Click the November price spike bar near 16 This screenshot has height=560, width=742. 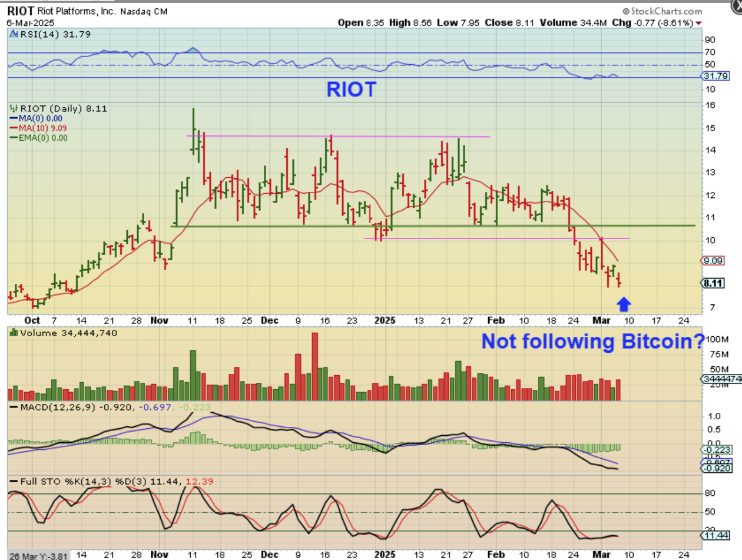[x=193, y=132]
